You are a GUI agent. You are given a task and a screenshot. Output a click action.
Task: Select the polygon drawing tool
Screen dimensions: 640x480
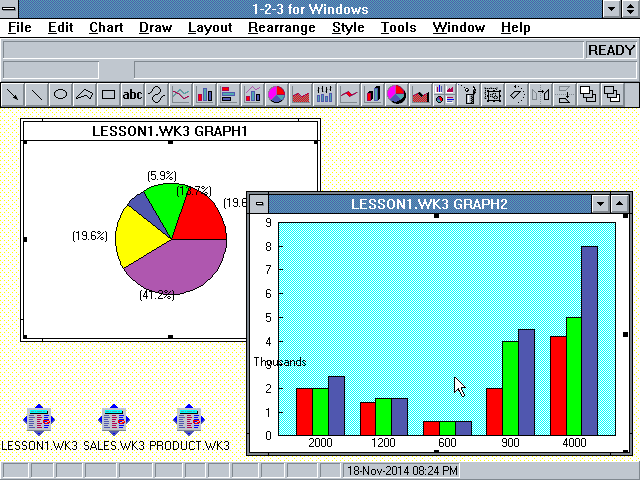[85, 95]
